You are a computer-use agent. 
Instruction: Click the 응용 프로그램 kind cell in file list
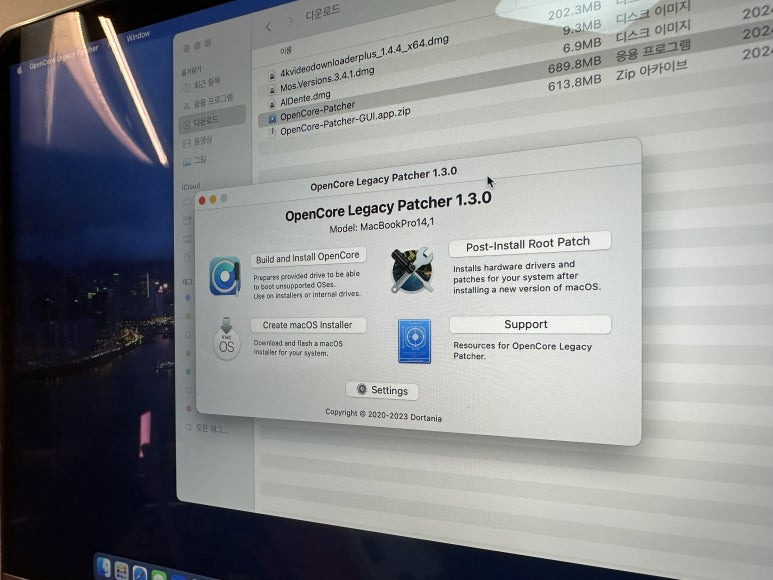pyautogui.click(x=653, y=49)
